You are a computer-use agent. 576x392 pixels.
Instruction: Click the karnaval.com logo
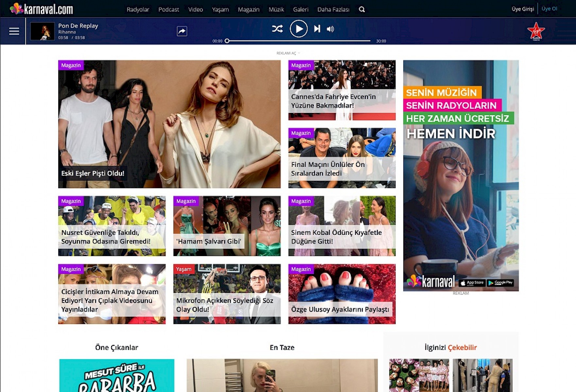[42, 9]
